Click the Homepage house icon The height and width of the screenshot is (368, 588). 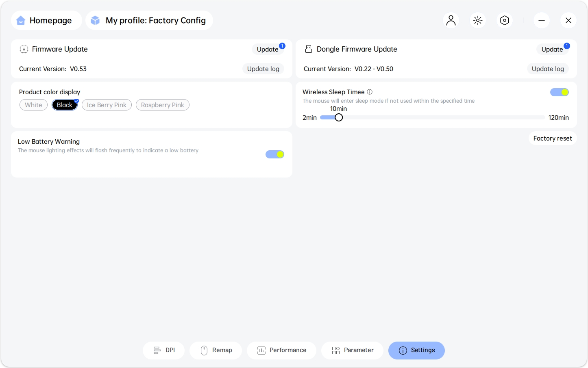pyautogui.click(x=21, y=20)
